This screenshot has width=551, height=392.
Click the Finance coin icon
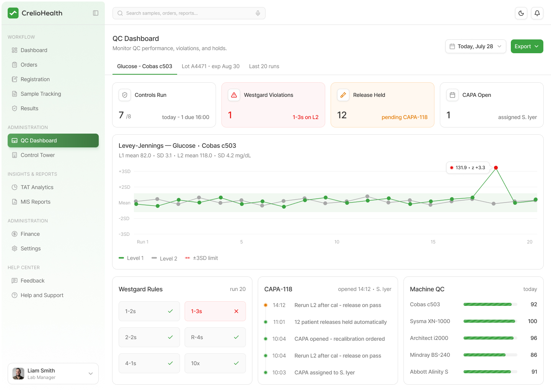[15, 234]
